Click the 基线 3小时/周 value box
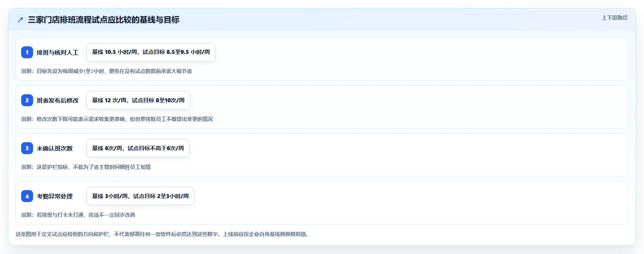This screenshot has height=254, width=644. pos(140,196)
